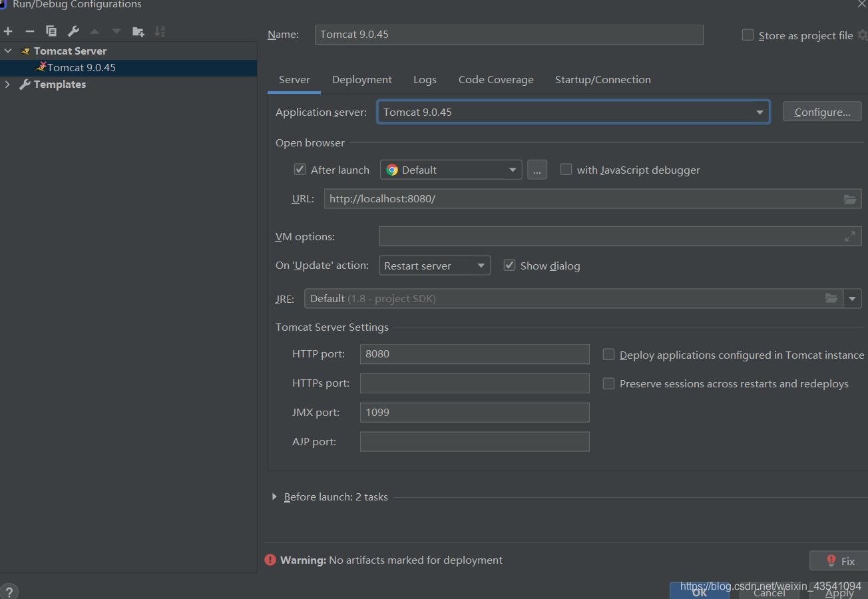Add a new configuration with plus icon

8,31
